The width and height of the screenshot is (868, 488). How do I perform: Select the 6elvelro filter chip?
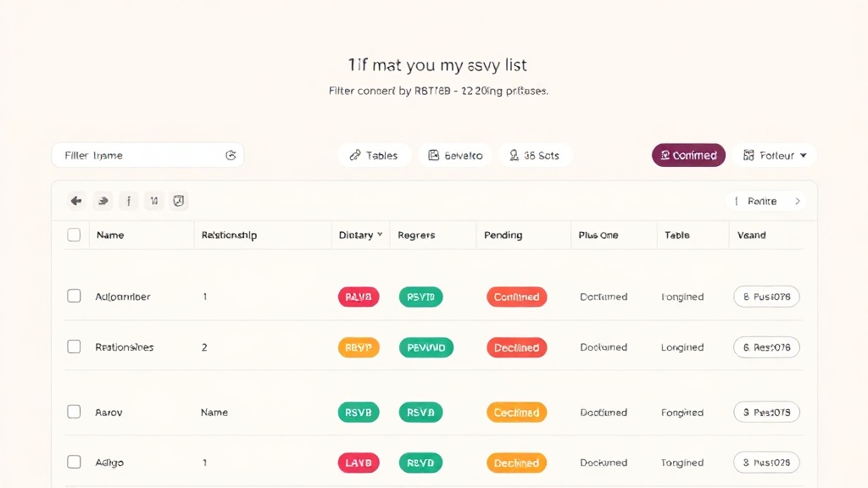tap(455, 156)
